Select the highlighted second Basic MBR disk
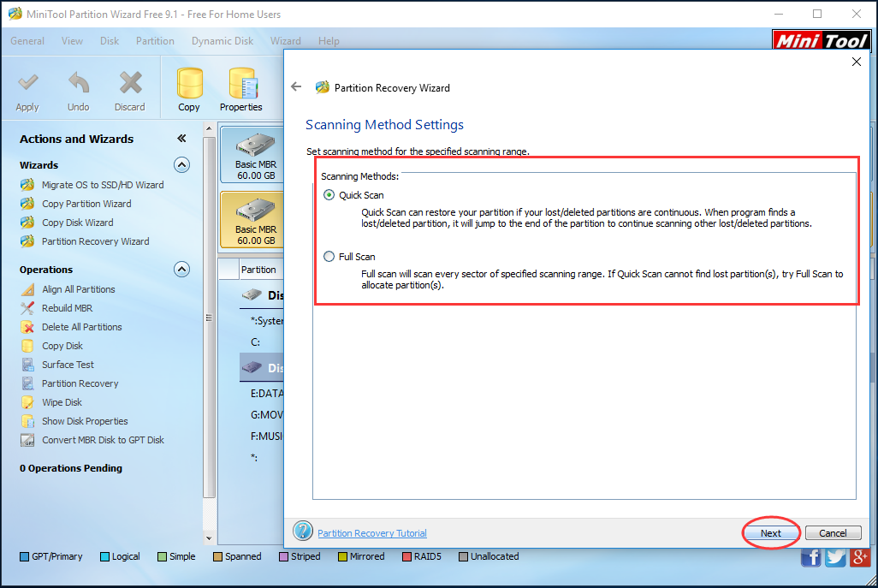The height and width of the screenshot is (588, 878). pyautogui.click(x=252, y=219)
